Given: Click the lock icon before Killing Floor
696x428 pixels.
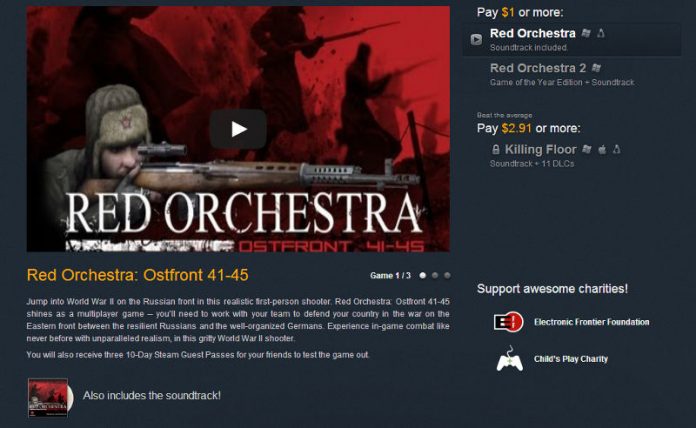Looking at the screenshot, I should click(x=496, y=150).
